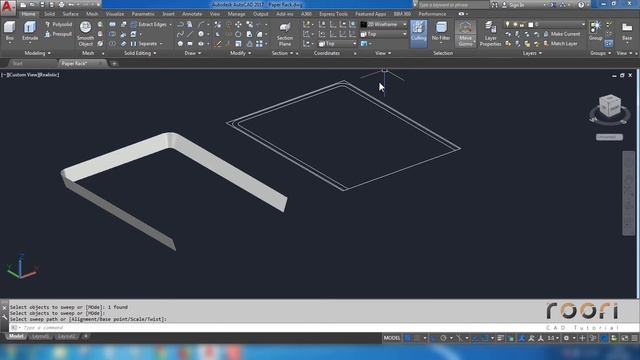Image resolution: width=640 pixels, height=360 pixels.
Task: Expand the Modeling panel dropdown
Action: point(38,53)
